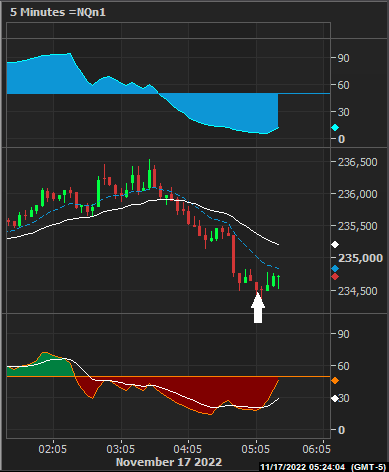The height and width of the screenshot is (472, 389).
Task: Click the 02:05 time axis label
Action: click(x=53, y=449)
